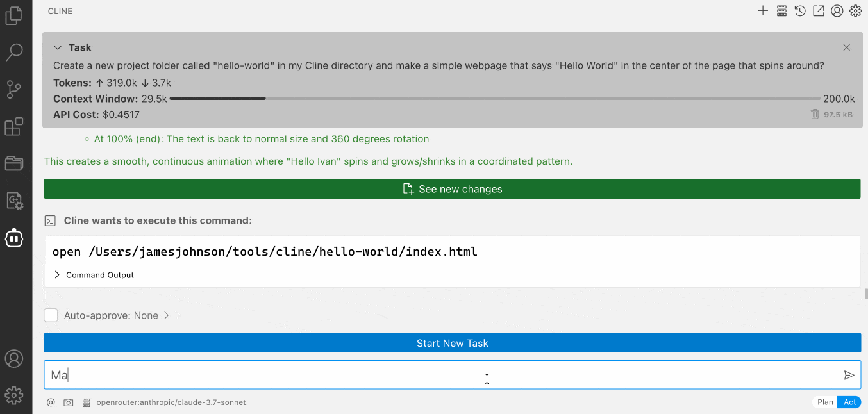Open Source Control view
This screenshot has width=868, height=414.
pyautogui.click(x=14, y=89)
